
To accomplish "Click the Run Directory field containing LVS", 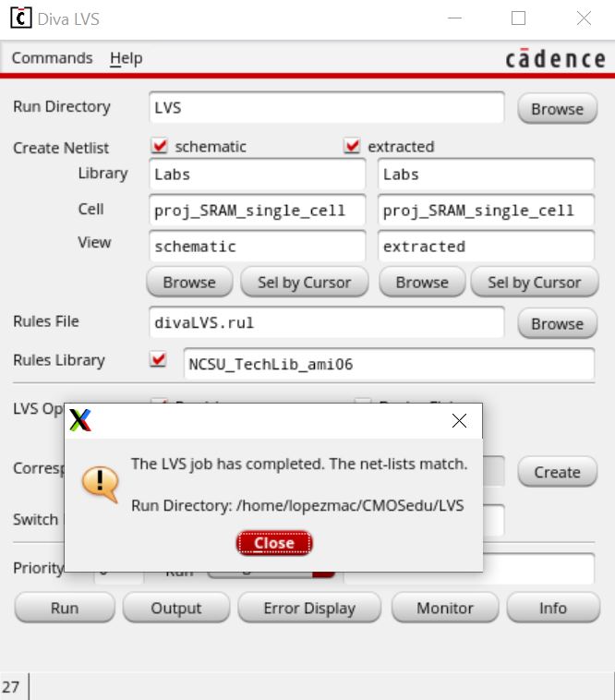I will coord(327,107).
